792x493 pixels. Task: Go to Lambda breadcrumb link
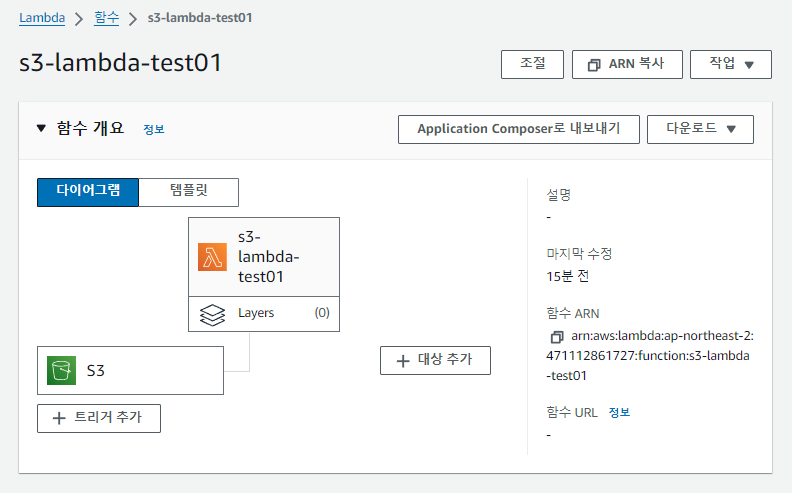[43, 18]
